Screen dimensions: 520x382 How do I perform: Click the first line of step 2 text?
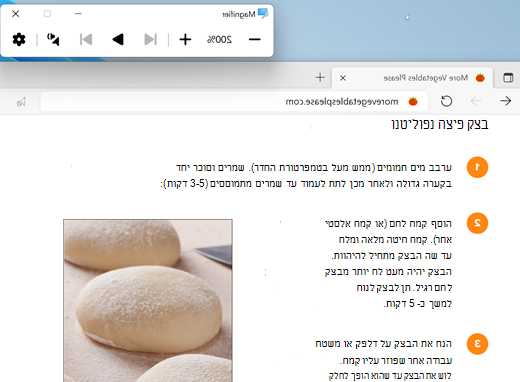click(388, 223)
